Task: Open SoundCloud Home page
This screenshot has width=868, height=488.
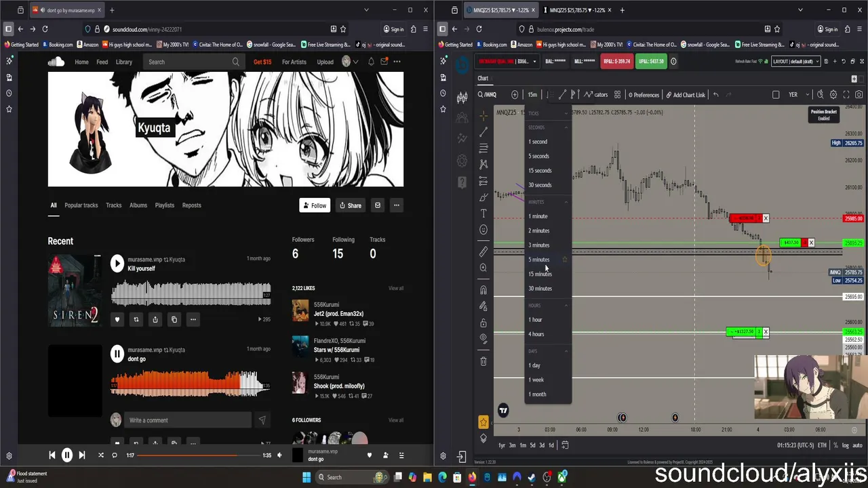Action: (x=81, y=62)
